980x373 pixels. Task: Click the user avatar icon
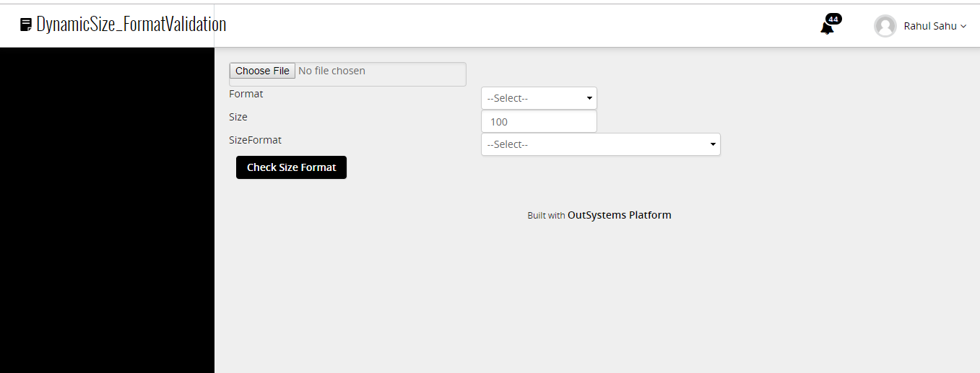pyautogui.click(x=885, y=26)
